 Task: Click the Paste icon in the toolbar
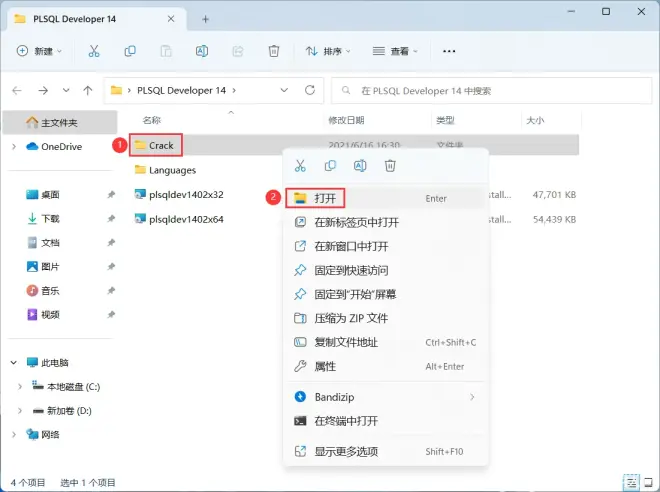click(x=166, y=51)
